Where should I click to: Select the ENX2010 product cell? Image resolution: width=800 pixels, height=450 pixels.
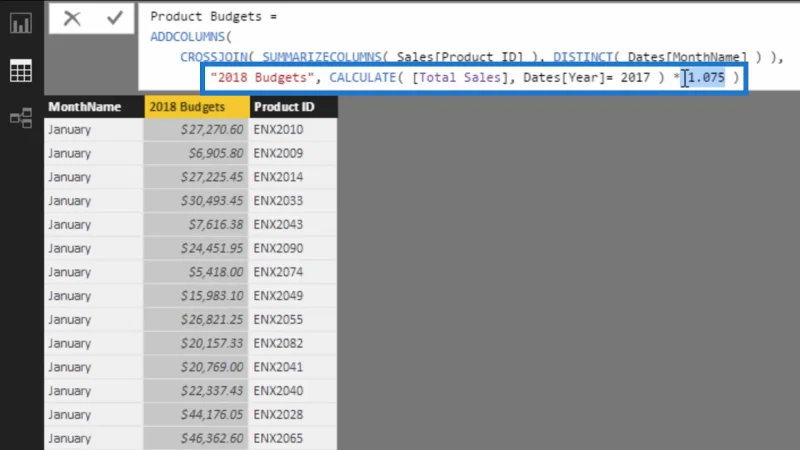[x=293, y=130]
